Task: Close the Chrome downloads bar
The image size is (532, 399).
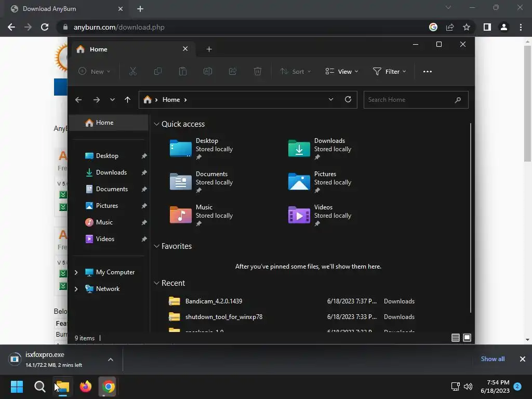Action: click(x=523, y=359)
